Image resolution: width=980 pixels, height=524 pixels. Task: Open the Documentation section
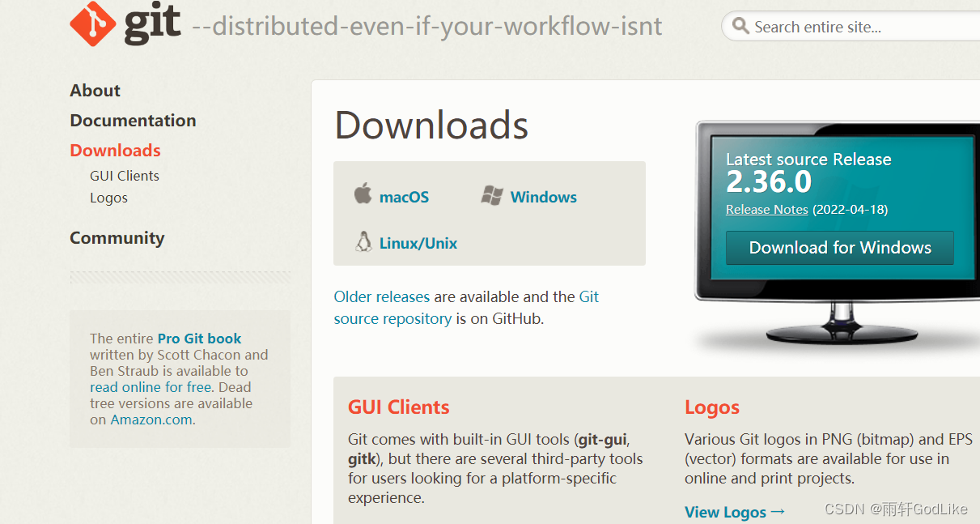[x=133, y=121]
